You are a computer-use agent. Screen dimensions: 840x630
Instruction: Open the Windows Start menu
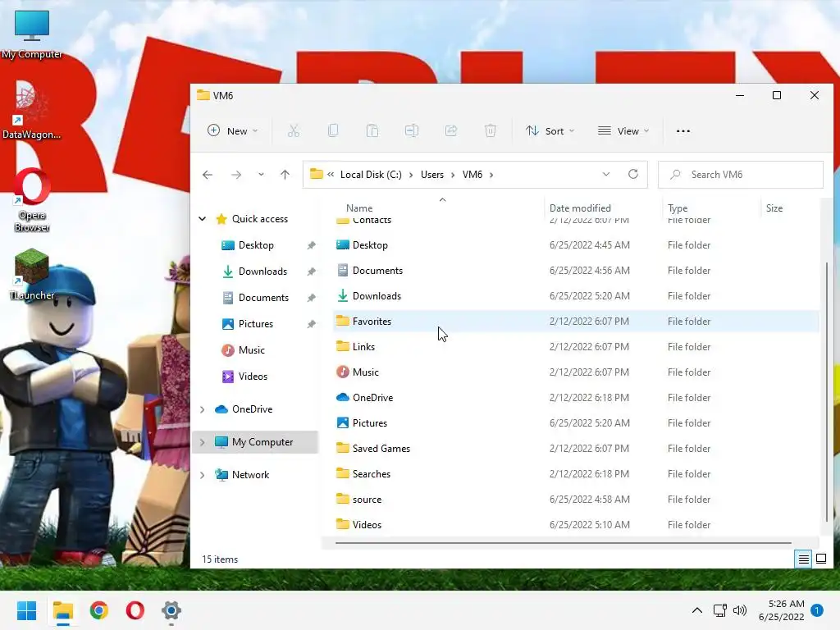click(x=27, y=610)
